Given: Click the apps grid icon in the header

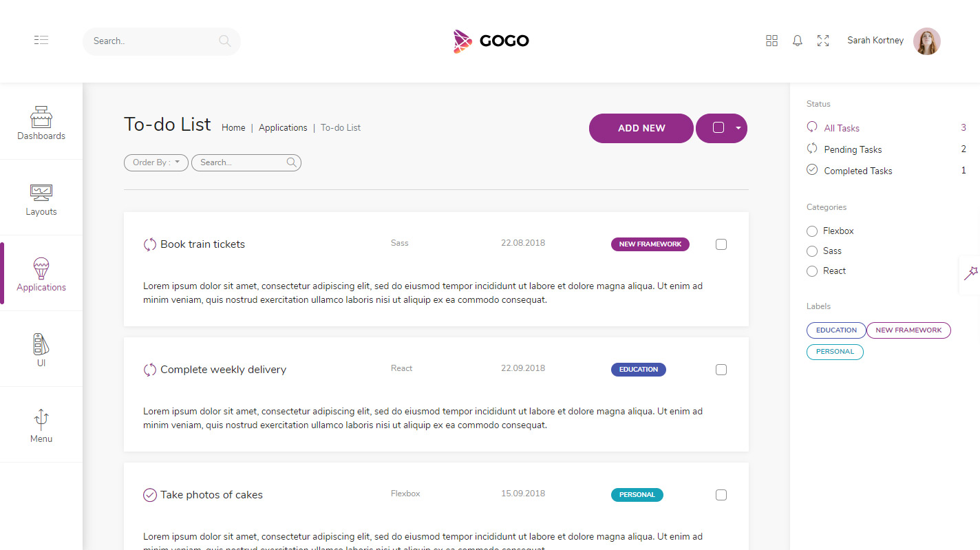Looking at the screenshot, I should (x=771, y=40).
